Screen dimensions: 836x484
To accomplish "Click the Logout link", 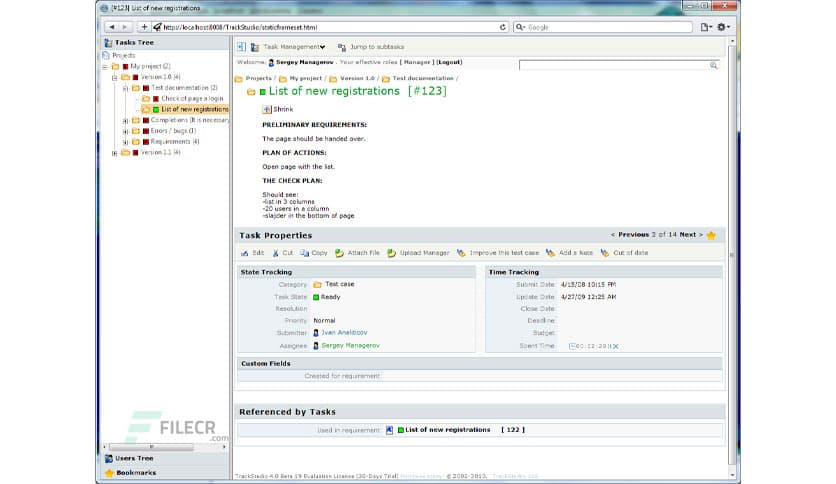I will click(449, 62).
